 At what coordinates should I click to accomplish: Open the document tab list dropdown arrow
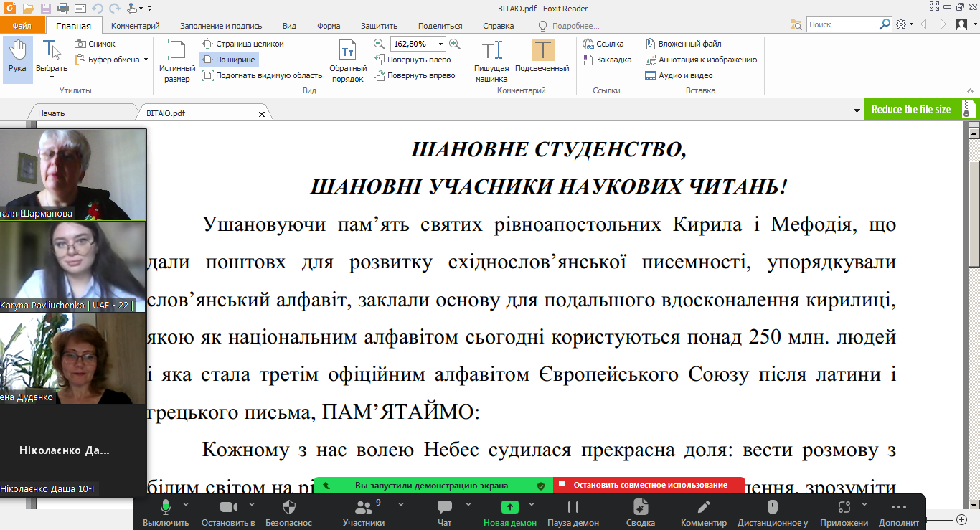[x=857, y=111]
